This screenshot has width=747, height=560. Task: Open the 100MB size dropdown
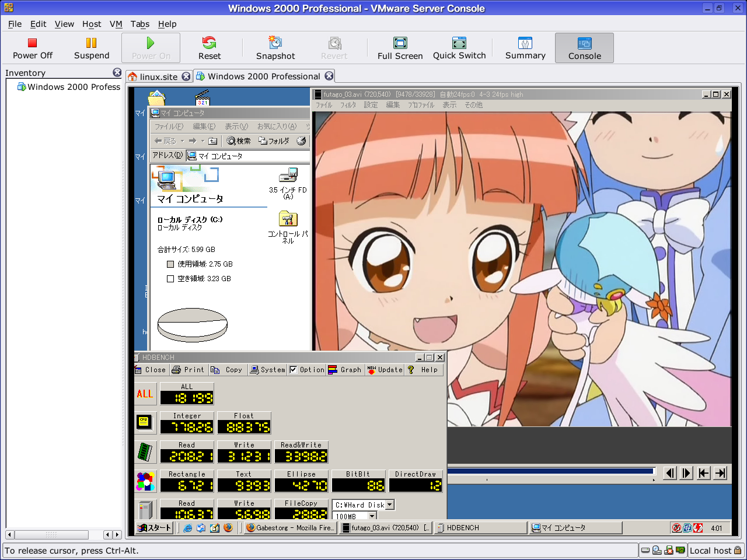pos(372,516)
